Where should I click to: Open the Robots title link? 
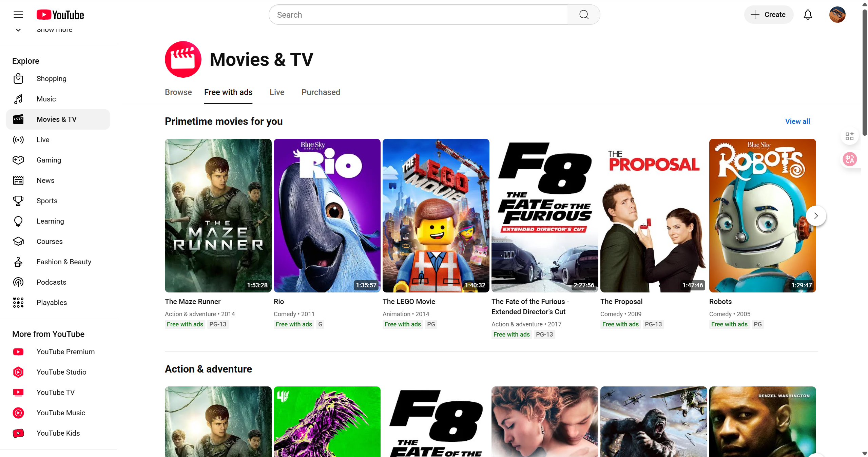[720, 302]
